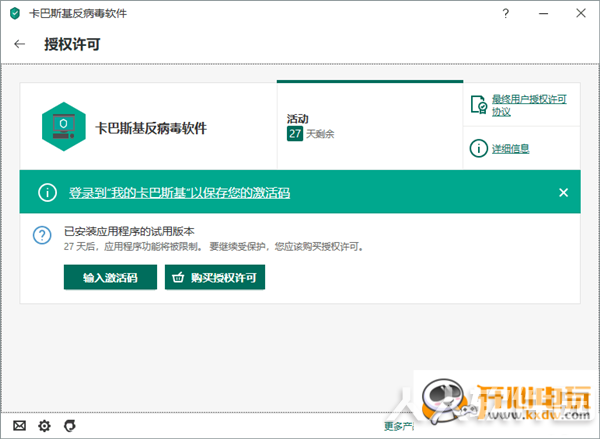Click the hexagonal Kaspersky Anti-Virus product icon
Viewport: 600px width, 439px height.
[64, 127]
